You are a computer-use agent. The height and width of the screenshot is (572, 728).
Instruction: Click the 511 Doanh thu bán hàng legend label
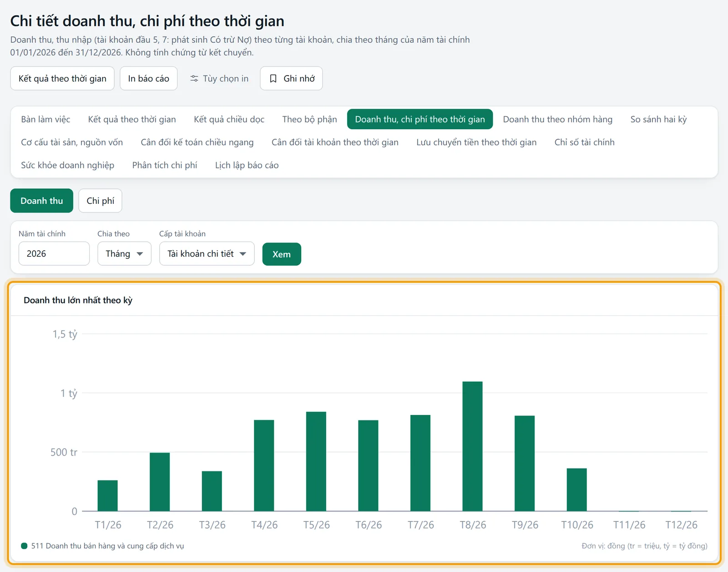pyautogui.click(x=107, y=546)
